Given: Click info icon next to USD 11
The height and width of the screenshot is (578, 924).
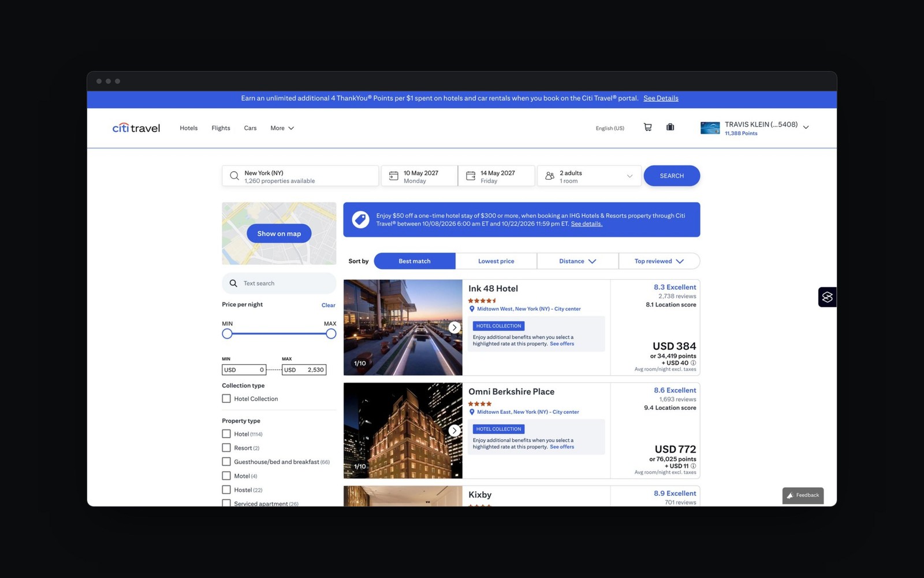Looking at the screenshot, I should click(694, 466).
